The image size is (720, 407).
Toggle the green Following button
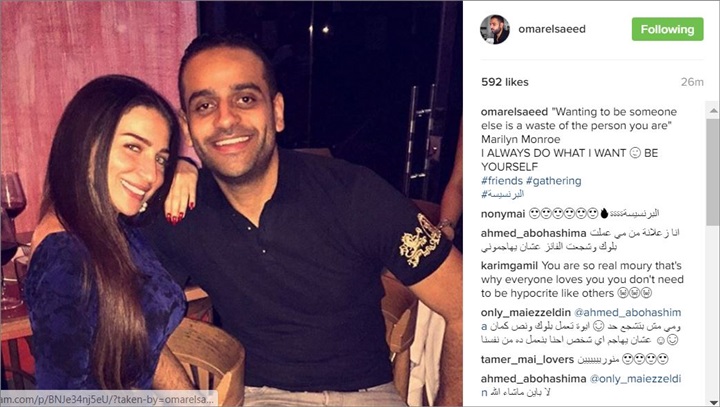667,29
